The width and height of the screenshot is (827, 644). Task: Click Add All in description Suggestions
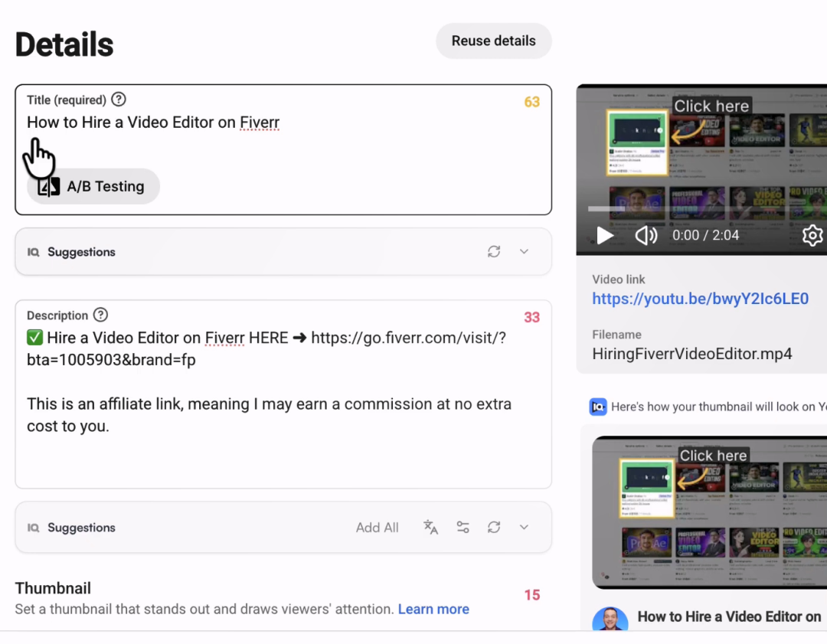pos(377,528)
